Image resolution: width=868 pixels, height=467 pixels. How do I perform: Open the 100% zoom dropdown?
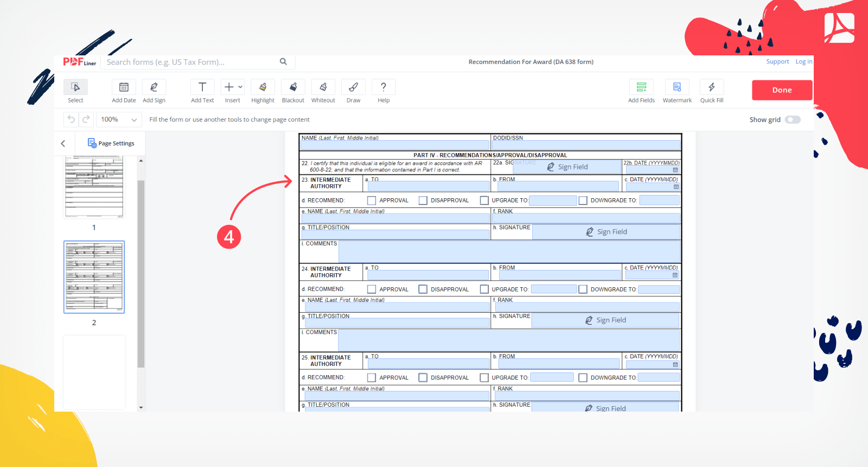click(x=119, y=119)
